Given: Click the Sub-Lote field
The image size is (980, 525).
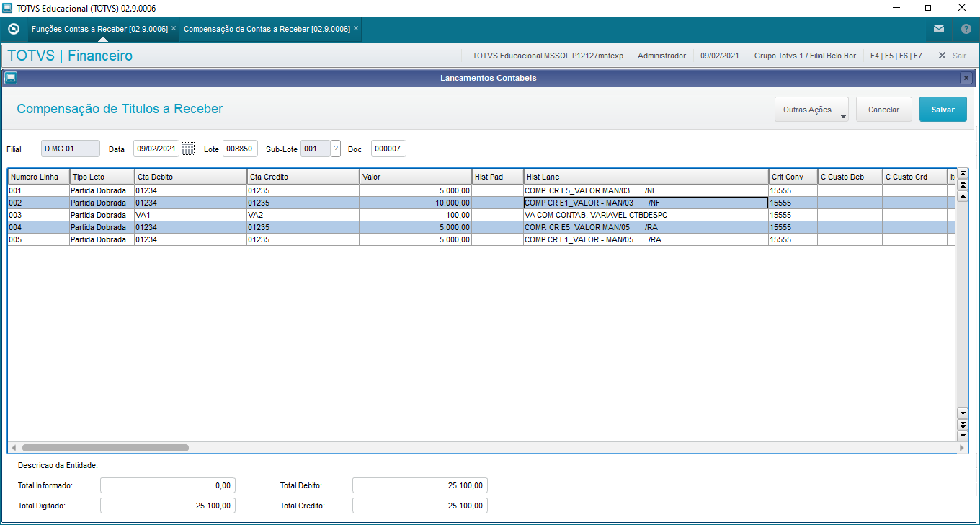Looking at the screenshot, I should tap(315, 149).
